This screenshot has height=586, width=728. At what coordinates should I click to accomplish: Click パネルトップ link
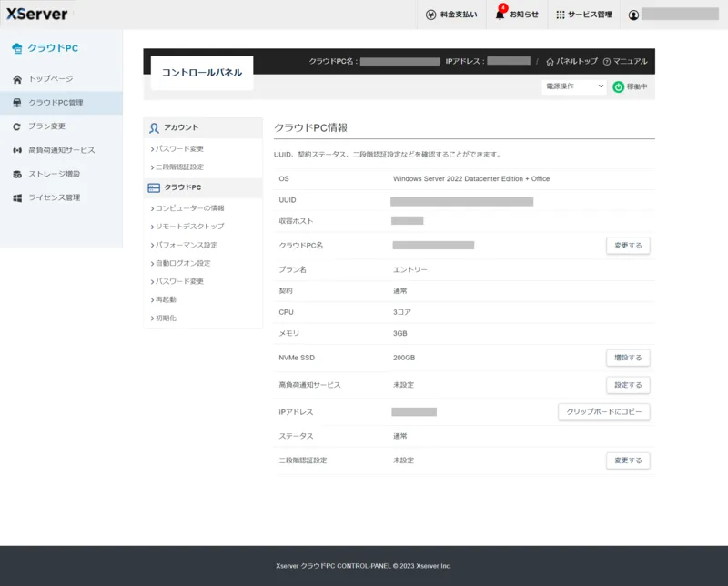tap(571, 61)
